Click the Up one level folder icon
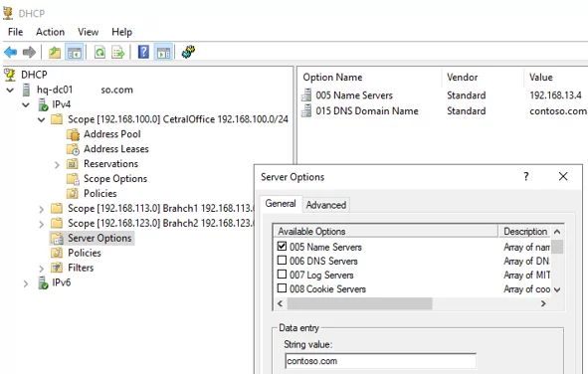The image size is (588, 374). 55,52
